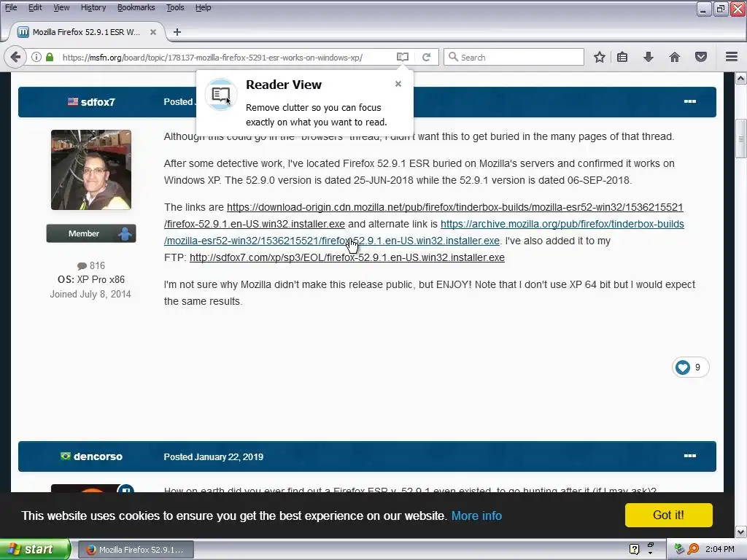747x560 pixels.
Task: Click in the URL address bar
Action: [x=212, y=57]
